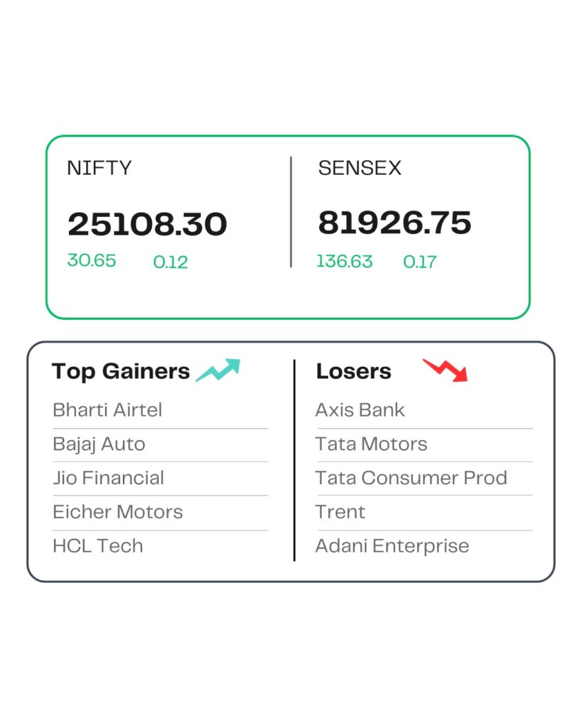Click SENSEX point change 136.63

pos(345,262)
